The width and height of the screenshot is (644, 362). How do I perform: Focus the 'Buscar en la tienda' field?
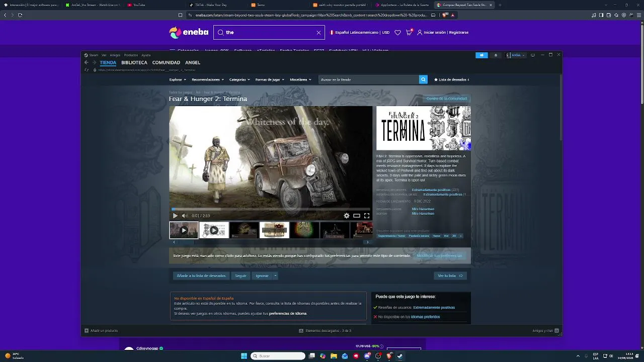(x=369, y=79)
